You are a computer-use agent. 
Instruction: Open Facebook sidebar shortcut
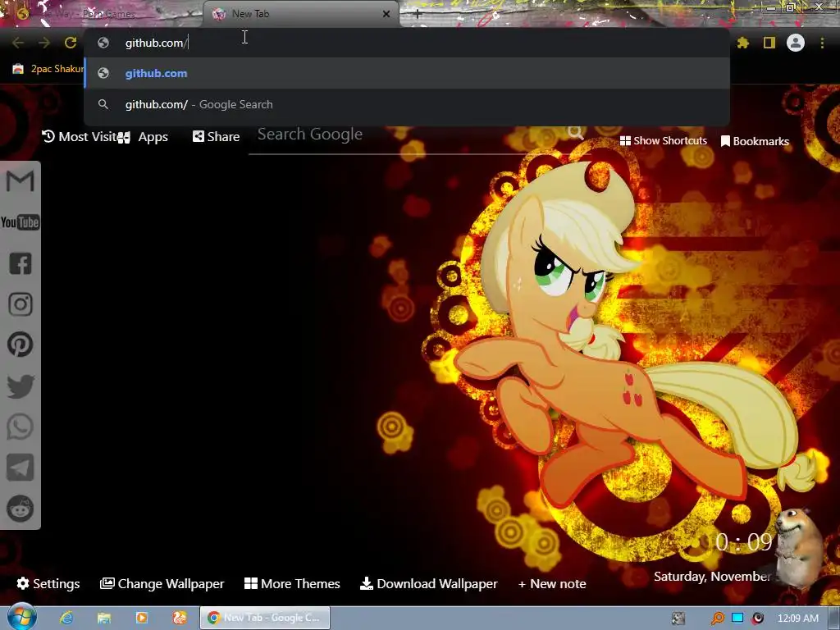(21, 263)
